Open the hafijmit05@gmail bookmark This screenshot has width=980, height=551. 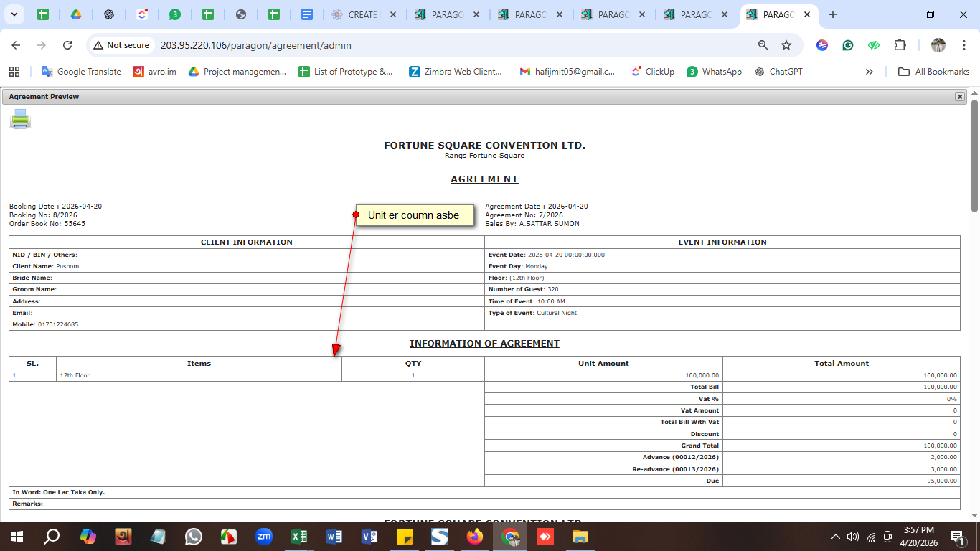(x=567, y=72)
